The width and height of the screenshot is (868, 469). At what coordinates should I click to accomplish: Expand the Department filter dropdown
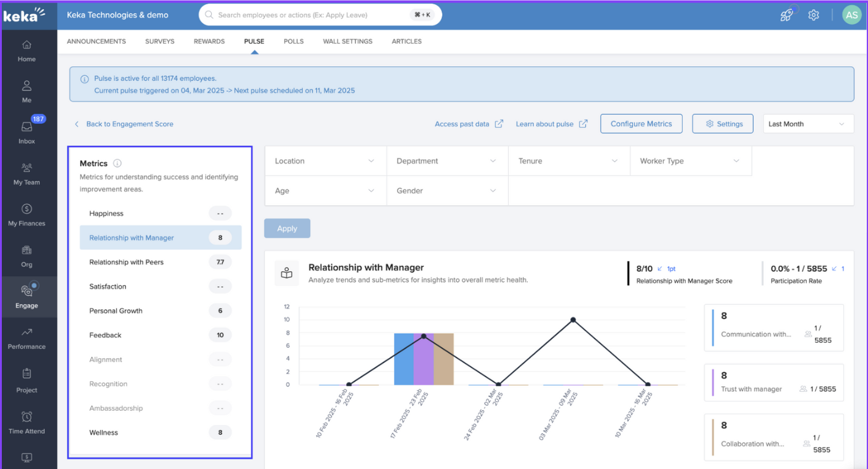tap(447, 161)
